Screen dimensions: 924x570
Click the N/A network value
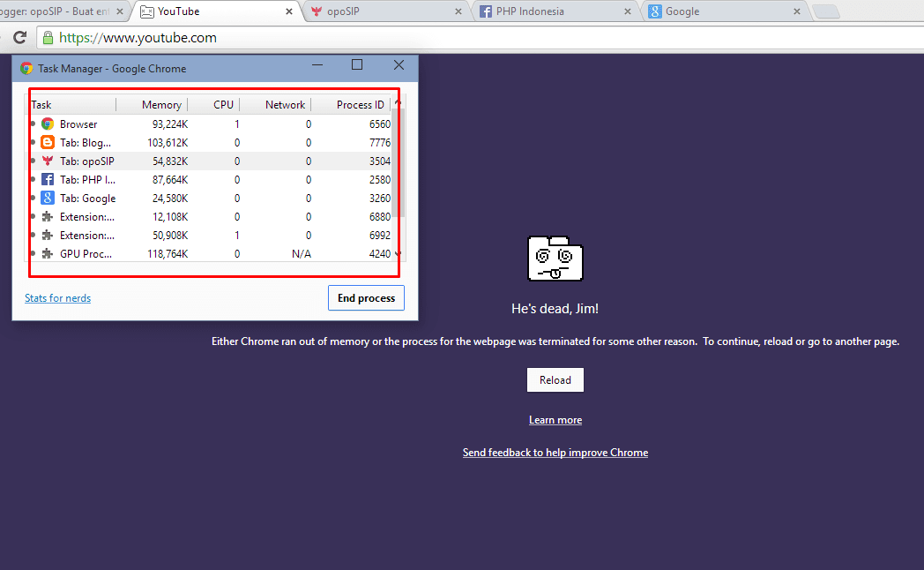tap(302, 253)
